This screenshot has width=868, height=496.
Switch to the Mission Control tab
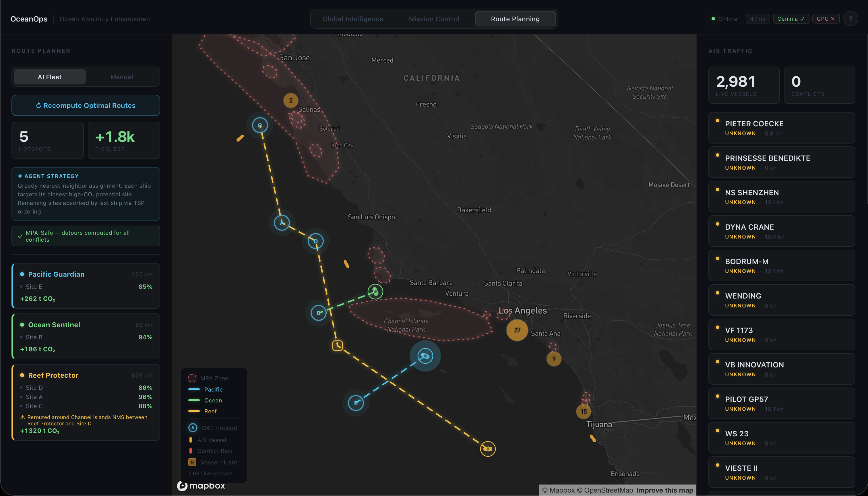pos(434,19)
